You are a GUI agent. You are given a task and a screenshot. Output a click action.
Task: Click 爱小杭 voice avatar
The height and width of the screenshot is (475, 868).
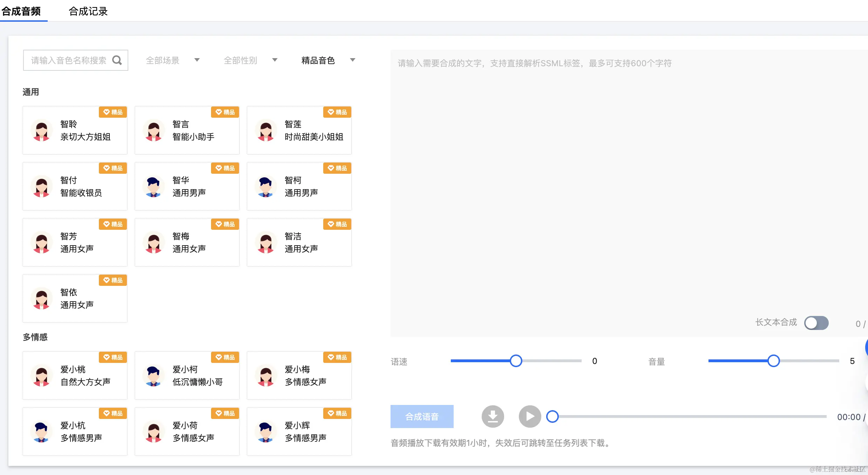[42, 432]
